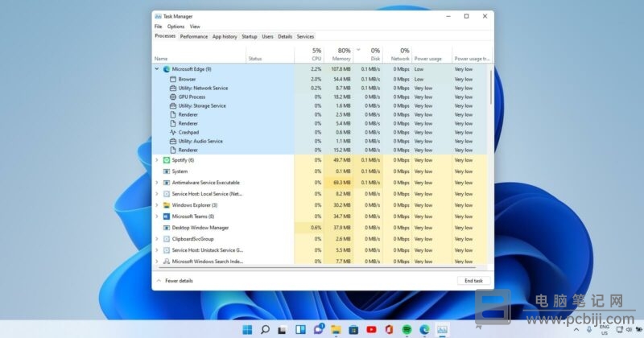Click the Microsoft Teams process icon
This screenshot has height=338, width=644.
coord(167,216)
